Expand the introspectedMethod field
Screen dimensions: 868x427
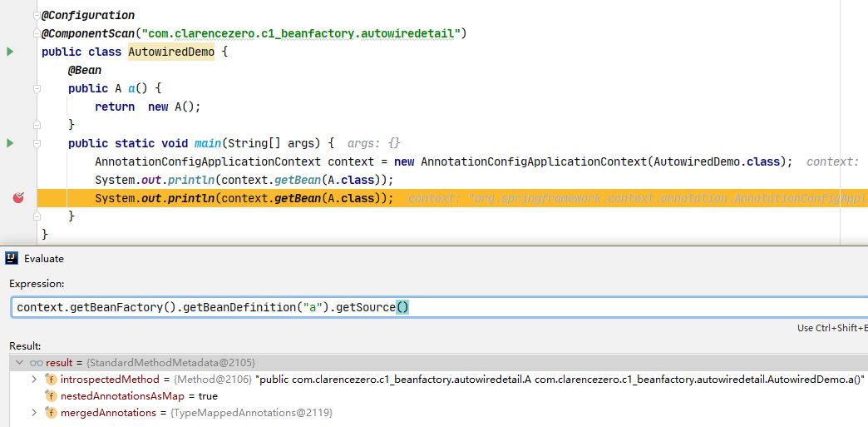[34, 380]
